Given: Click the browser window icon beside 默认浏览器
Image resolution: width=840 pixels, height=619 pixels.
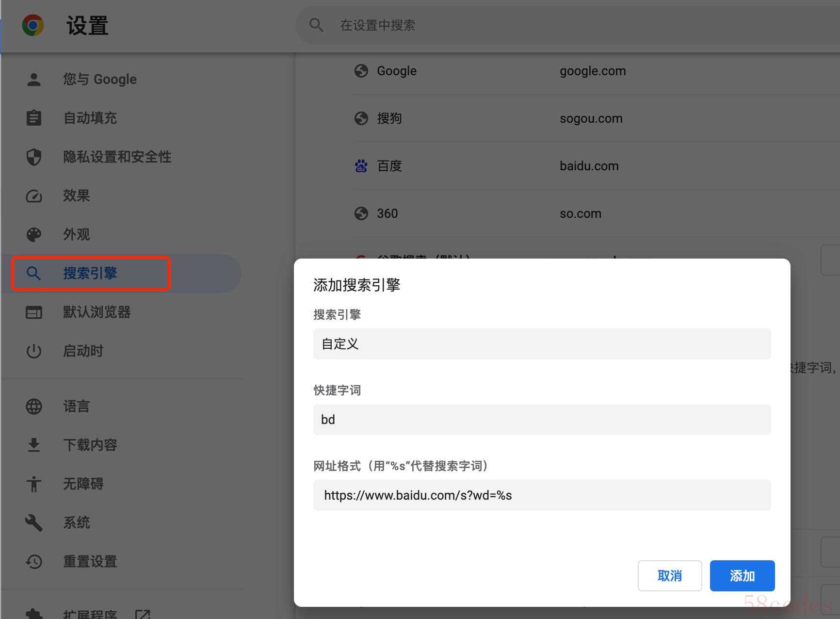Looking at the screenshot, I should (34, 312).
